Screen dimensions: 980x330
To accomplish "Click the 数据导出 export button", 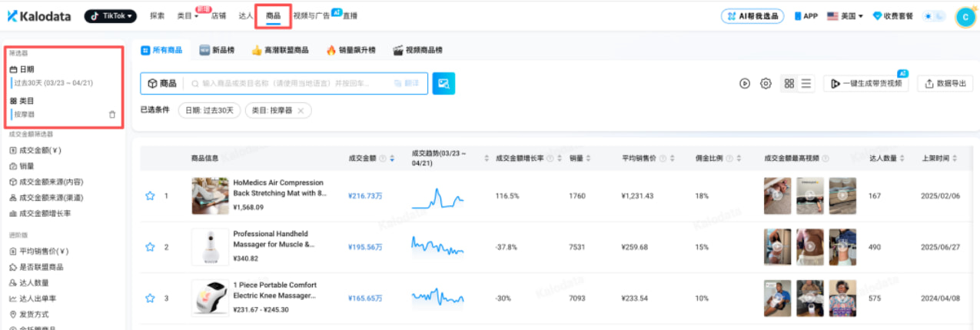I will coord(945,83).
